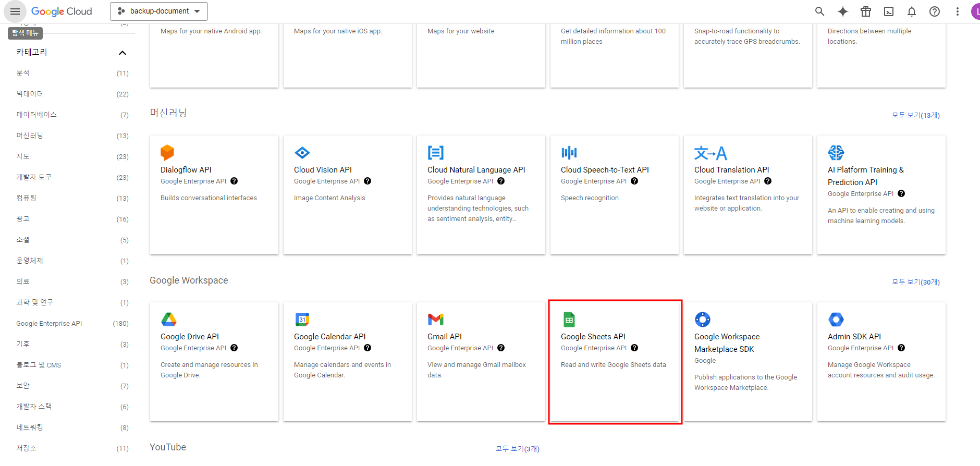This screenshot has width=980, height=466.
Task: Open the Google Drive API title
Action: pos(190,337)
